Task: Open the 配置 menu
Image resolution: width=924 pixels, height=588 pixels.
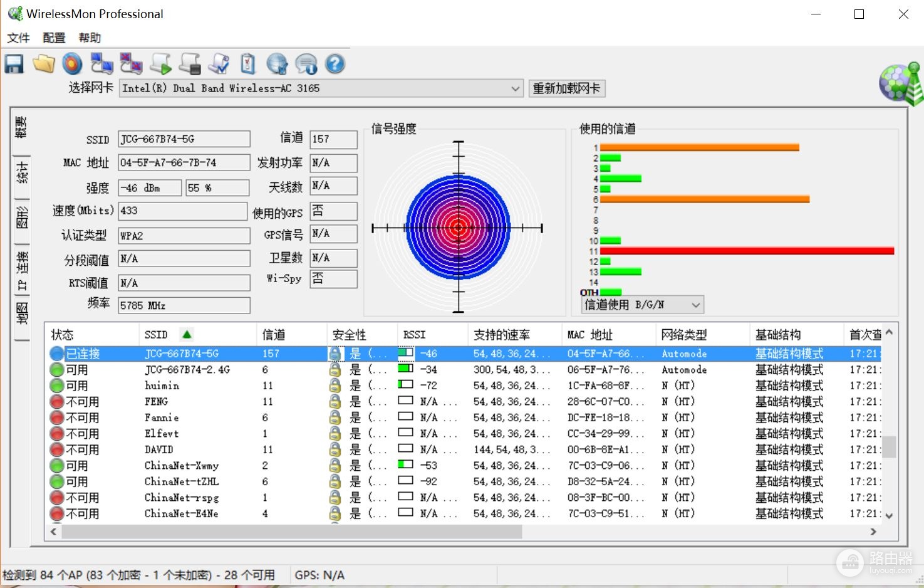Action: pyautogui.click(x=54, y=38)
